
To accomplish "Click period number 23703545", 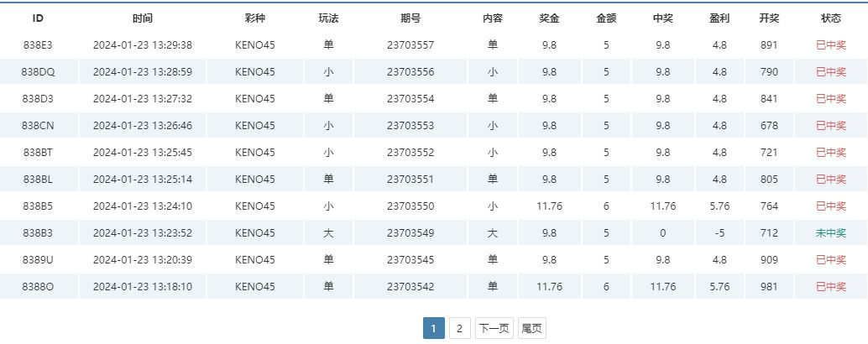I will tap(410, 260).
